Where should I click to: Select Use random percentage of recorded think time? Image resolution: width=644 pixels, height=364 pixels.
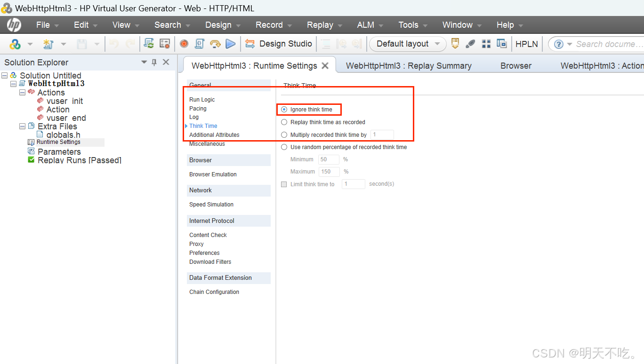click(284, 147)
